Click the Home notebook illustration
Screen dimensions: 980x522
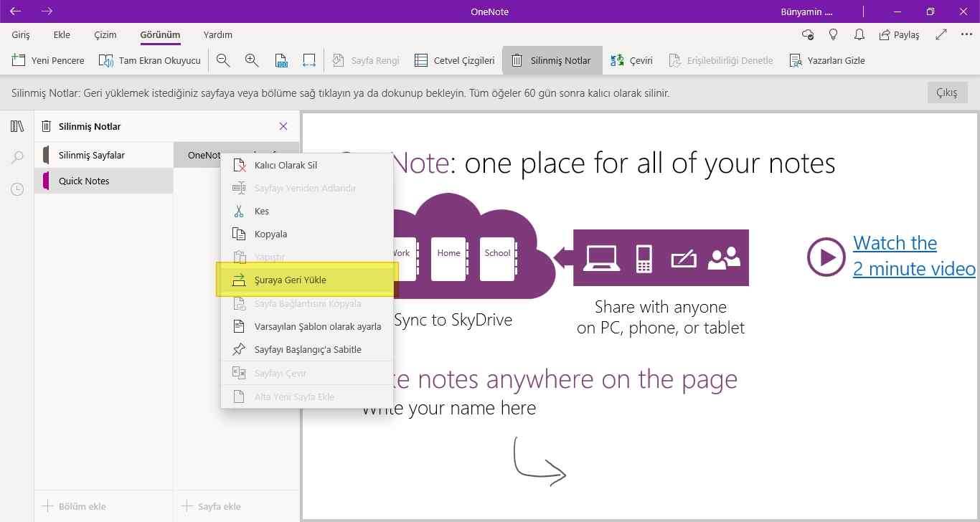click(449, 259)
